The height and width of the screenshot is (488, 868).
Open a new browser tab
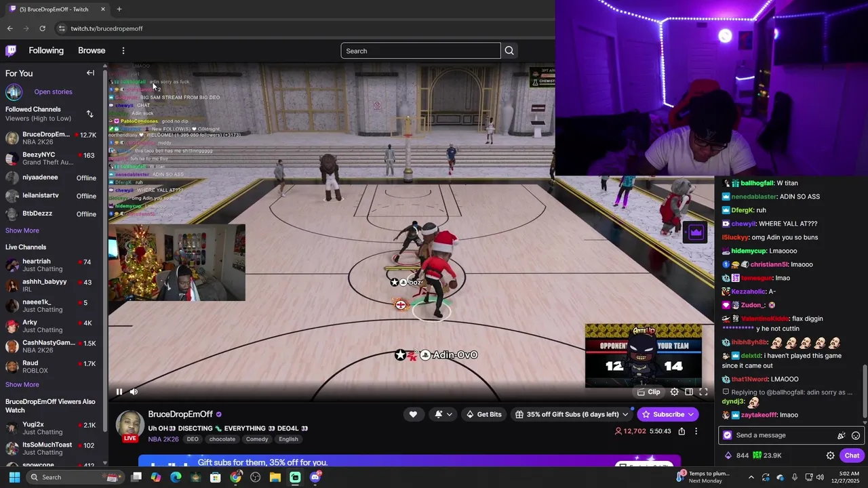coord(119,9)
